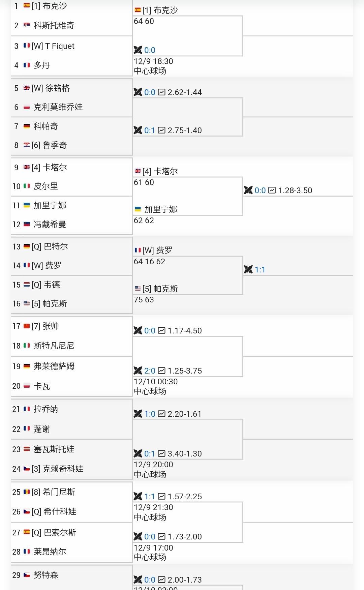Image resolution: width=364 pixels, height=590 pixels.
Task: Click head-to-head icon above 12/9 18:30
Action: coord(138,50)
